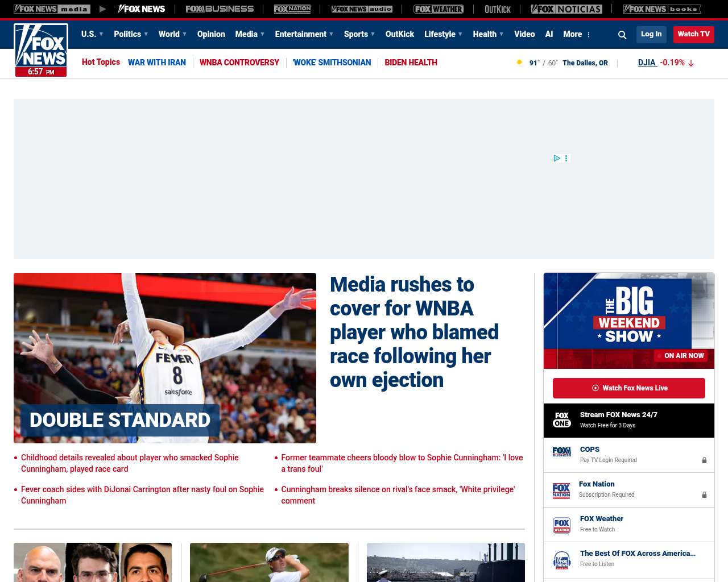Click the Fox News Audio sidebar icon

point(562,560)
